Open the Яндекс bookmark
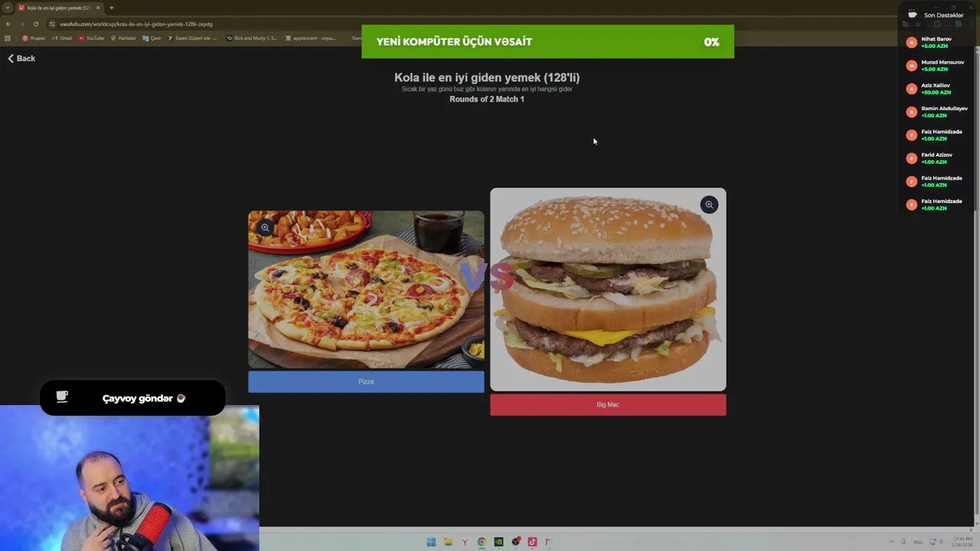Image resolution: width=980 pixels, height=551 pixels. (34, 37)
